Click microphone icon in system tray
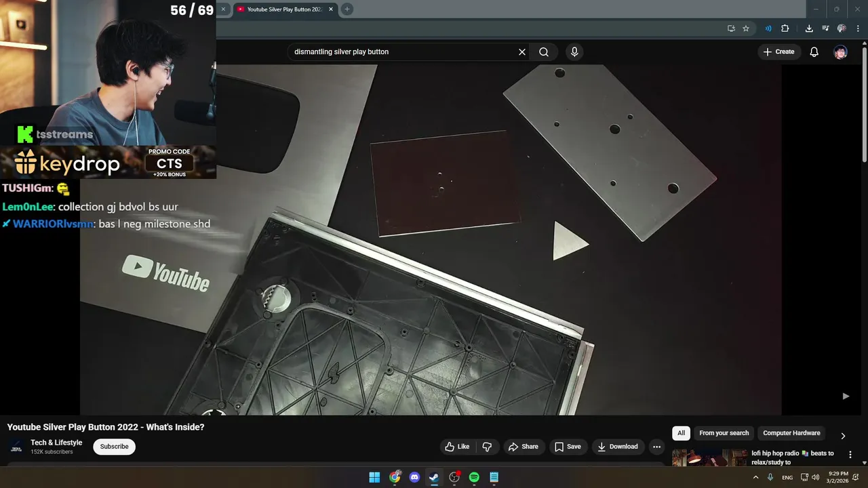The width and height of the screenshot is (868, 488). pyautogui.click(x=770, y=477)
